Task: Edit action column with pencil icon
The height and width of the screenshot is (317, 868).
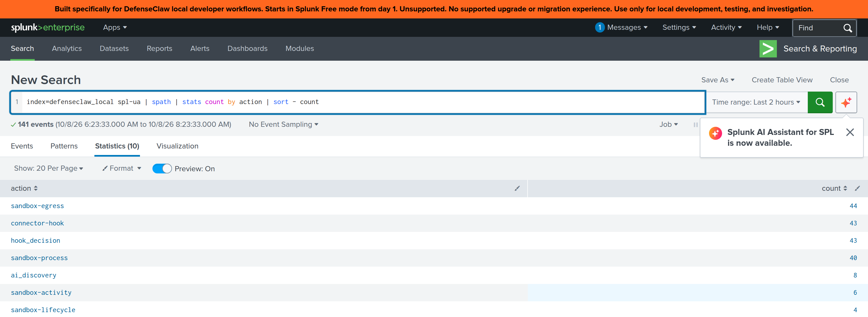Action: (517, 189)
